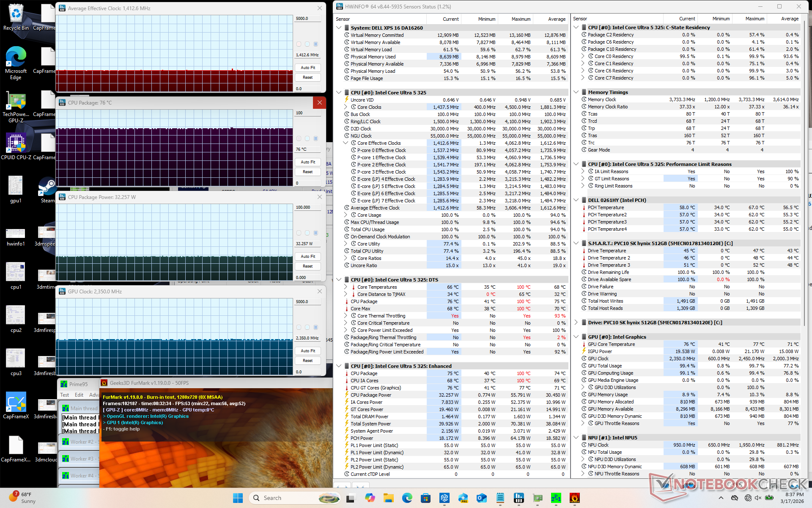812x508 pixels.
Task: Collapse Memory Timings sensor group
Action: [576, 92]
